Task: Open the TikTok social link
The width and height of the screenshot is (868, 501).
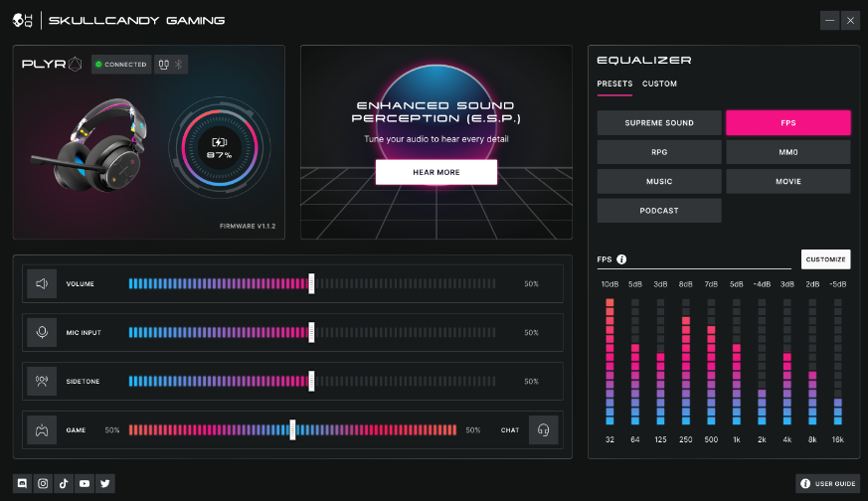Action: [64, 483]
